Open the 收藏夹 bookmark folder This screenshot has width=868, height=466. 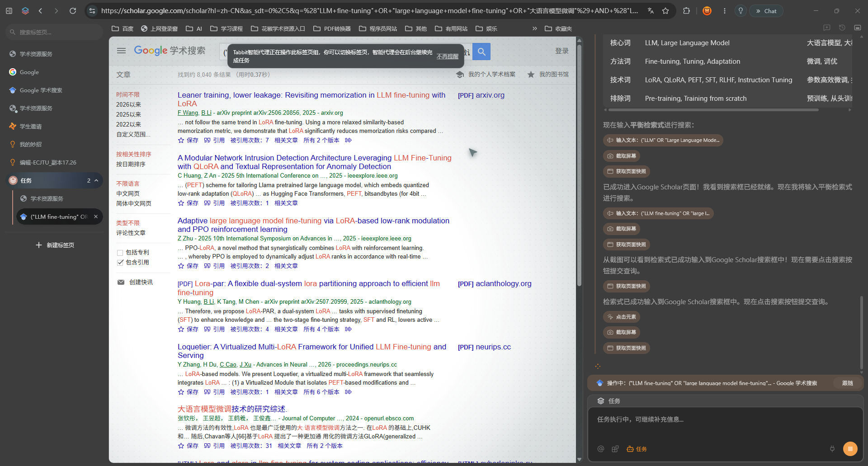tap(558, 28)
